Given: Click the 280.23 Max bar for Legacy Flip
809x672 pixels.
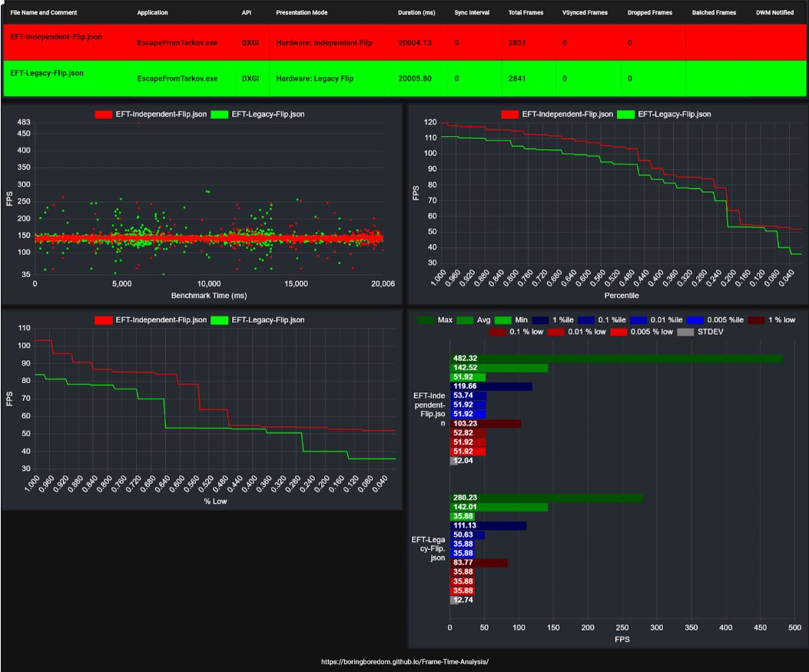Looking at the screenshot, I should [x=546, y=498].
